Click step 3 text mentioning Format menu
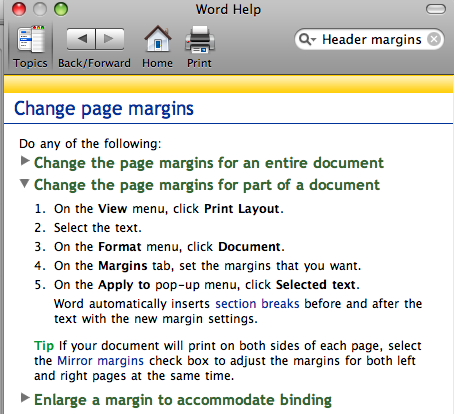This screenshot has width=454, height=414. 169,247
